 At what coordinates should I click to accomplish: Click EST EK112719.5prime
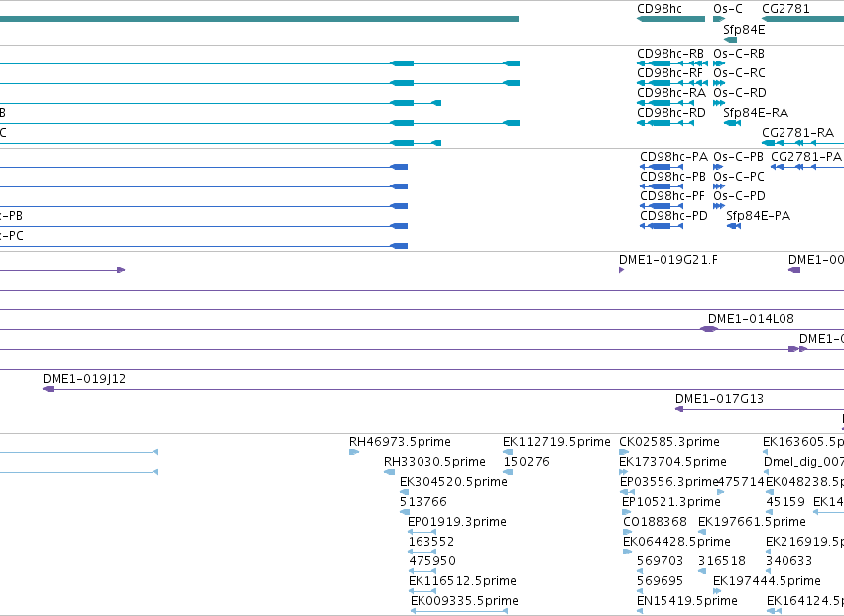click(x=508, y=453)
